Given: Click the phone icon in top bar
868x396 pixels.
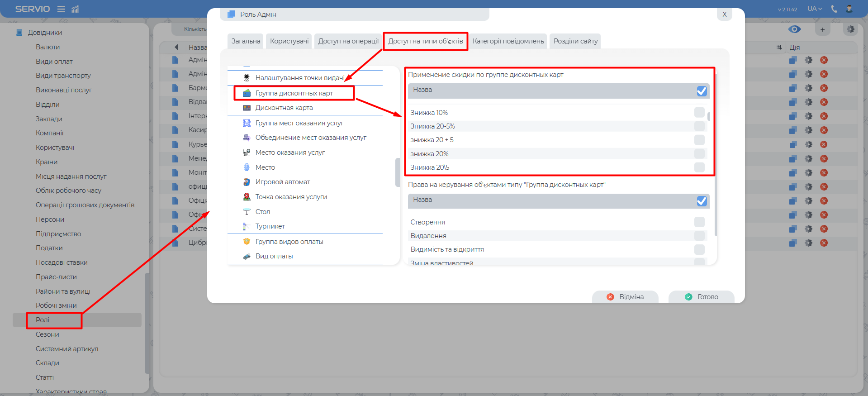Looking at the screenshot, I should click(834, 9).
